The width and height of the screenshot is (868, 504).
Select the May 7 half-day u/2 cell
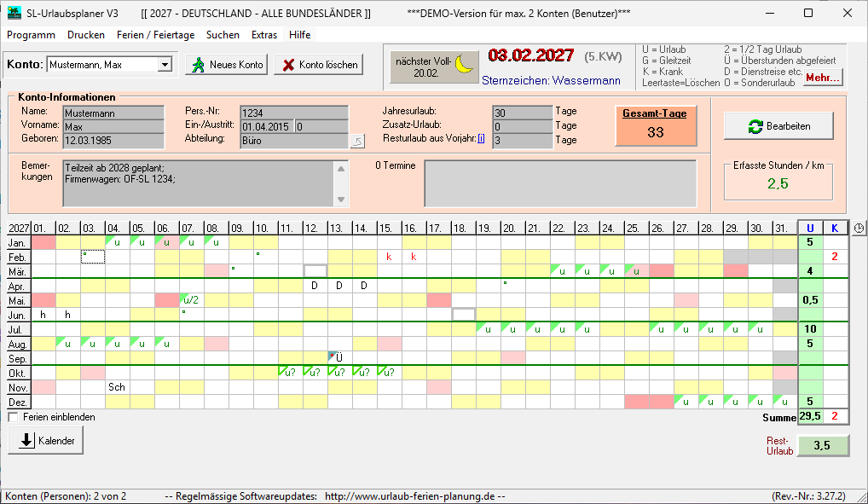192,300
